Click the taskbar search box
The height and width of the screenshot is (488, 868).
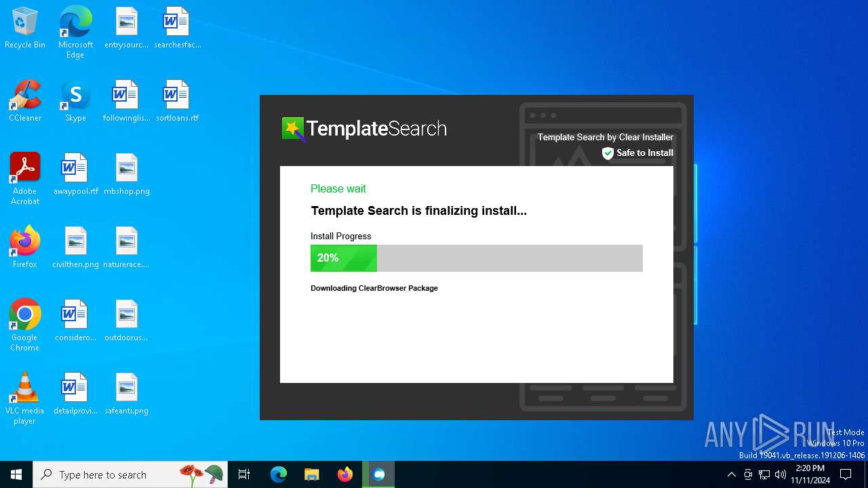coord(132,474)
